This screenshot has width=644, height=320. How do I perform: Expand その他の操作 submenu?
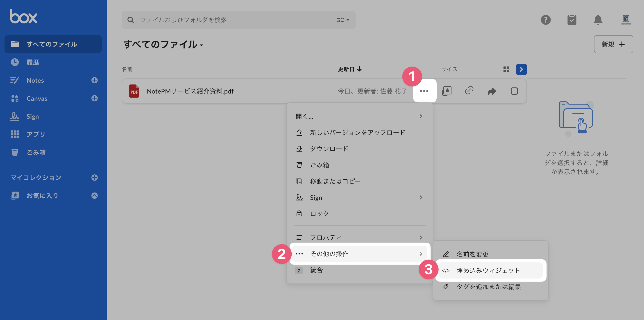(360, 254)
